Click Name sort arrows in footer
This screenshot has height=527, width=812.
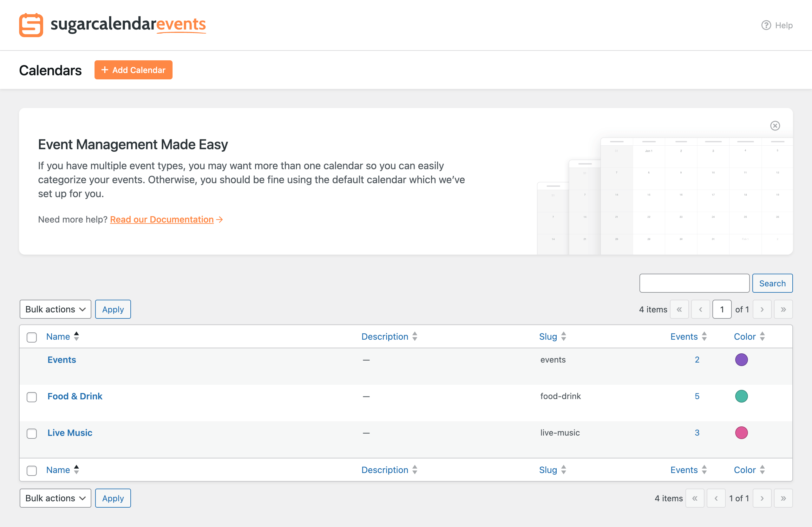coord(76,470)
